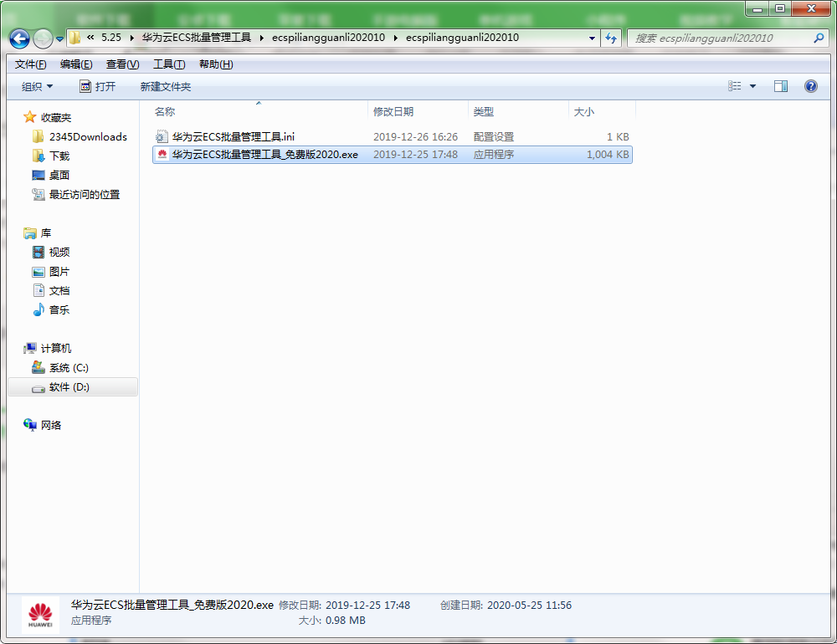Change view with the view icon
Viewport: 837px width, 644px height.
pyautogui.click(x=735, y=86)
